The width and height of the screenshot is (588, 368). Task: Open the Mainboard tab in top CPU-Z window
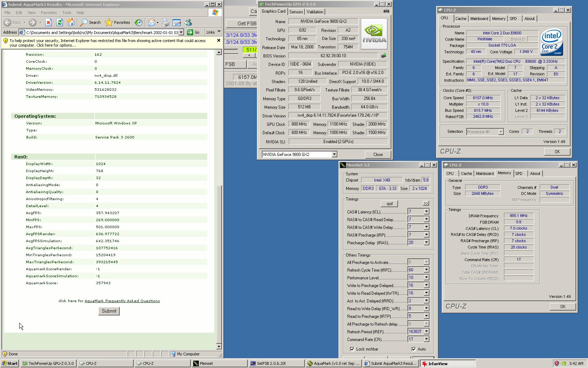point(479,19)
